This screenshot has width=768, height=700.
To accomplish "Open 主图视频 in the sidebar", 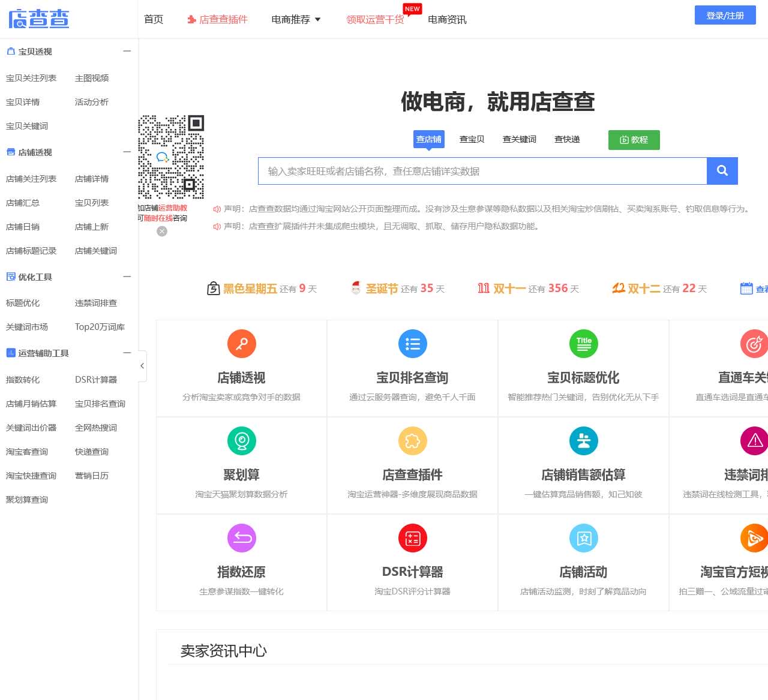I will point(92,78).
